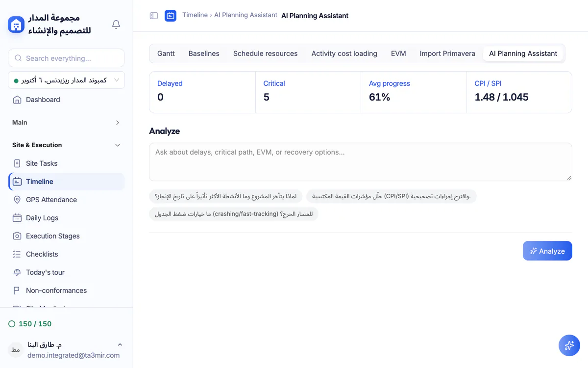The image size is (588, 368).
Task: Select the CPI/SPI analysis suggestion chip
Action: 392,196
